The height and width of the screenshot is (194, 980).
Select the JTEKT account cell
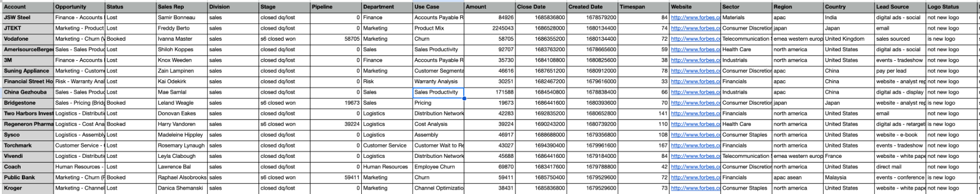(x=27, y=28)
